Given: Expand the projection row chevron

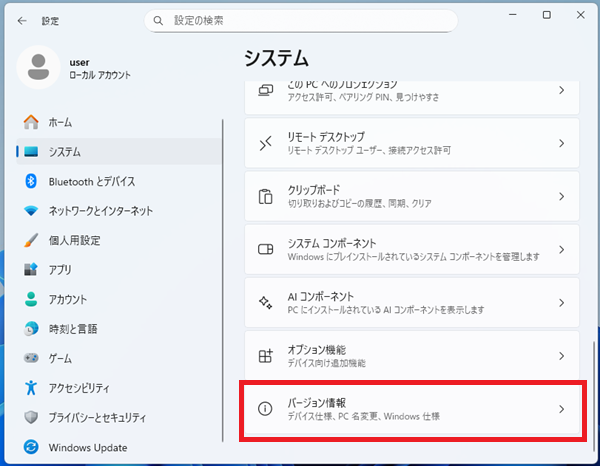Looking at the screenshot, I should coord(561,90).
